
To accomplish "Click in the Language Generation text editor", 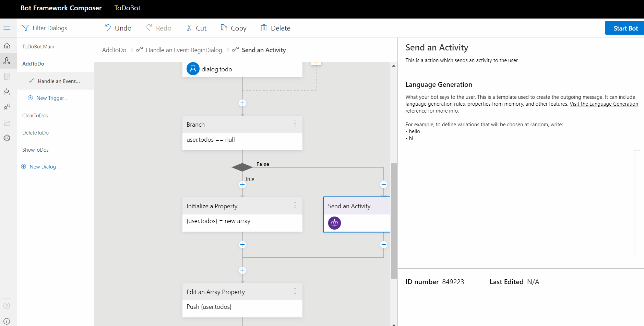I will coord(520,204).
